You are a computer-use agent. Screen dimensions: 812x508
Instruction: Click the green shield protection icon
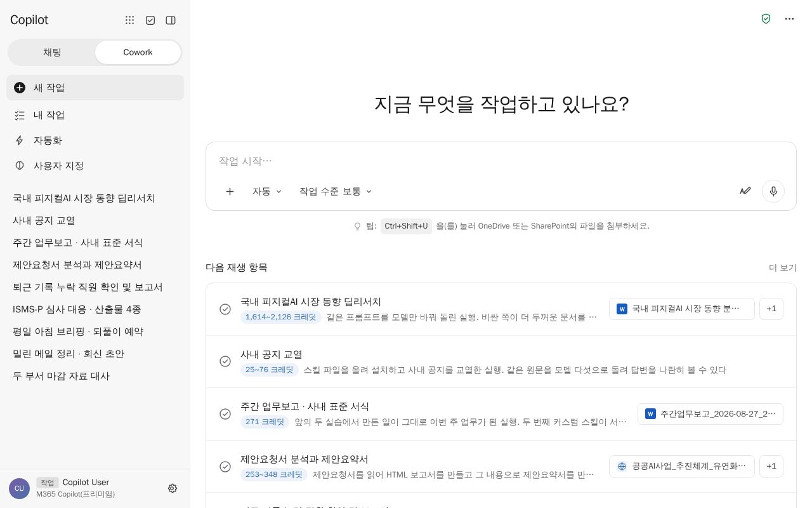click(x=766, y=19)
